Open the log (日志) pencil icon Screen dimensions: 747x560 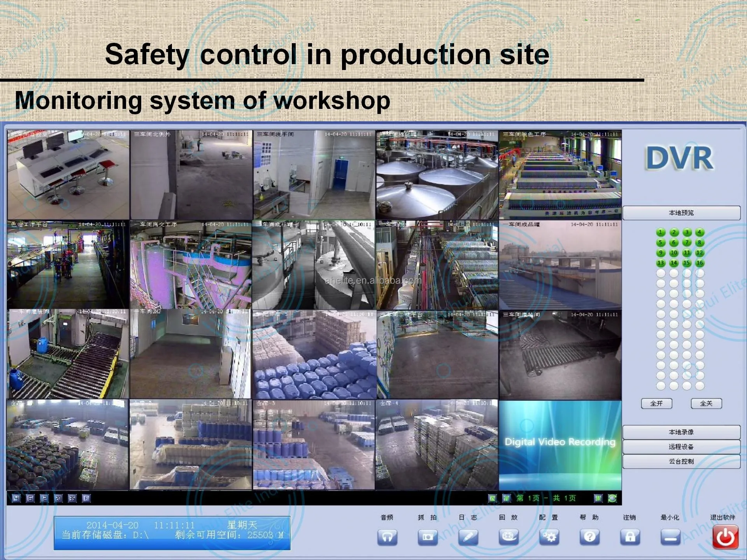point(468,537)
